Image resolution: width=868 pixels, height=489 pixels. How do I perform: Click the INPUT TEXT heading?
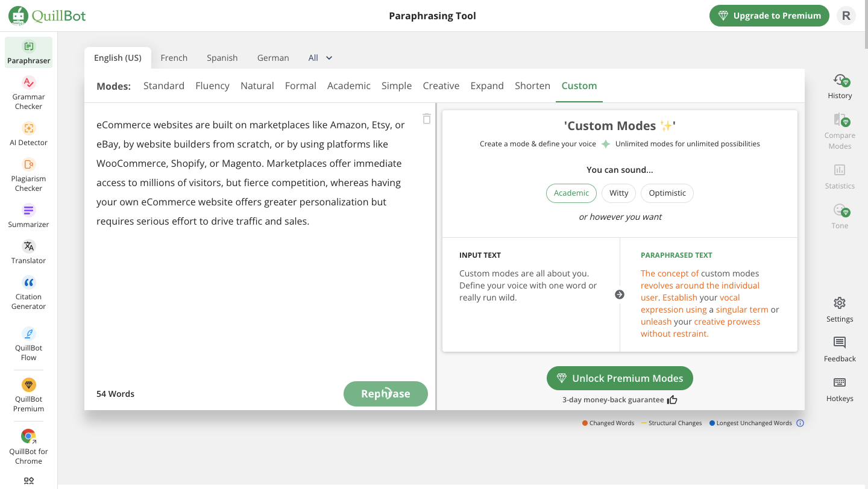coord(480,255)
